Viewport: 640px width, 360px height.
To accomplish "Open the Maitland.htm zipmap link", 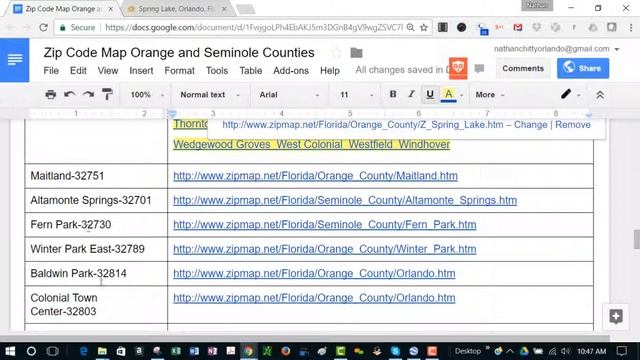I will 315,176.
